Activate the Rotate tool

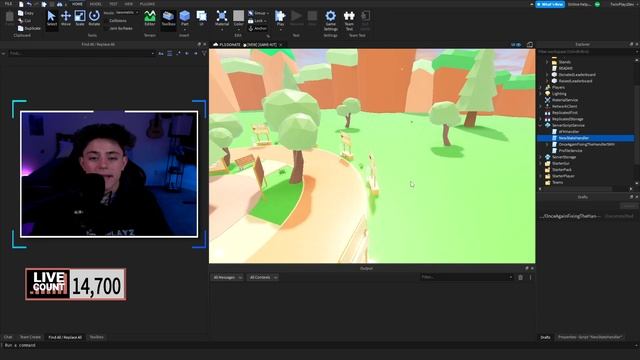point(94,19)
